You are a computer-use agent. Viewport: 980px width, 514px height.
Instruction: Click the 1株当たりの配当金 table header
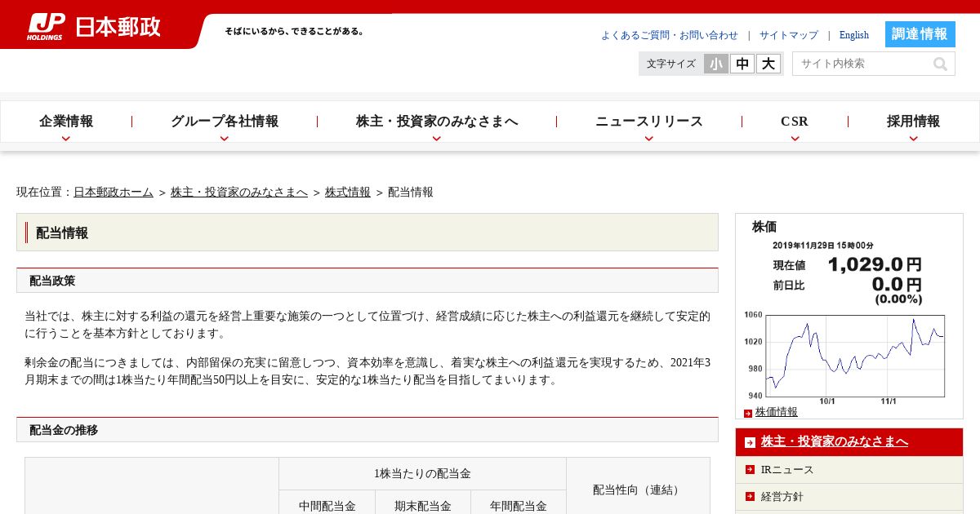[422, 474]
